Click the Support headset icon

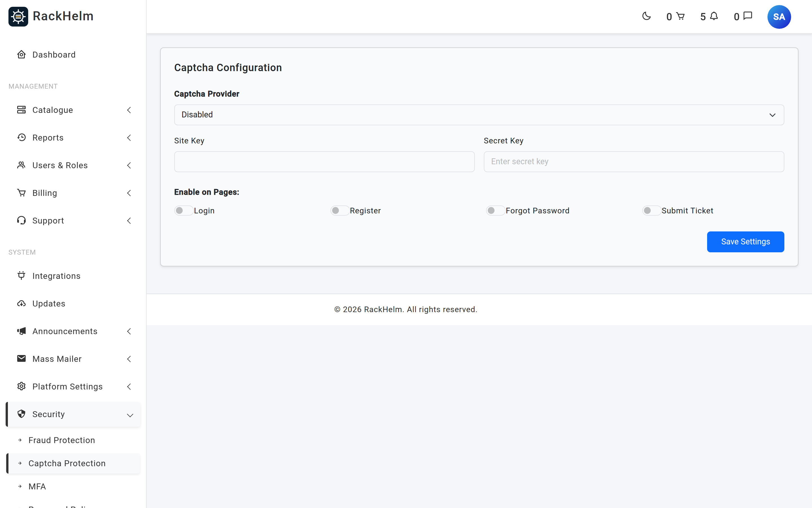pyautogui.click(x=21, y=220)
